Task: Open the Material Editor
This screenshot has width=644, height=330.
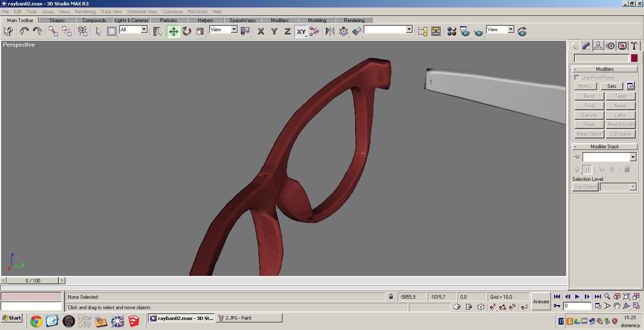Action: [x=452, y=31]
